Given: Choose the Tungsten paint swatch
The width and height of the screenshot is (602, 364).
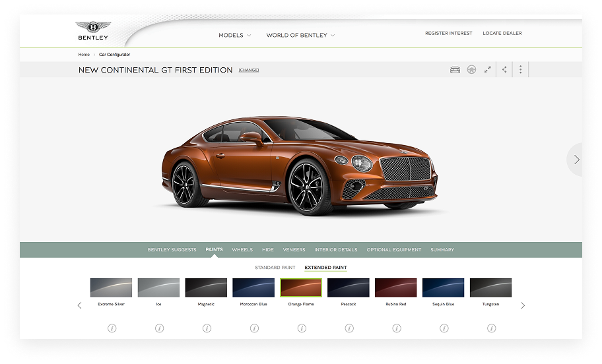Looking at the screenshot, I should pyautogui.click(x=490, y=288).
